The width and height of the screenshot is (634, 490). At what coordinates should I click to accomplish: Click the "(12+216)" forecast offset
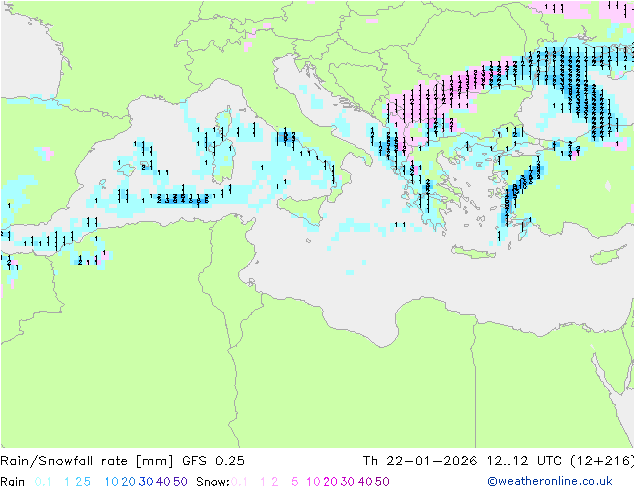coord(602,461)
